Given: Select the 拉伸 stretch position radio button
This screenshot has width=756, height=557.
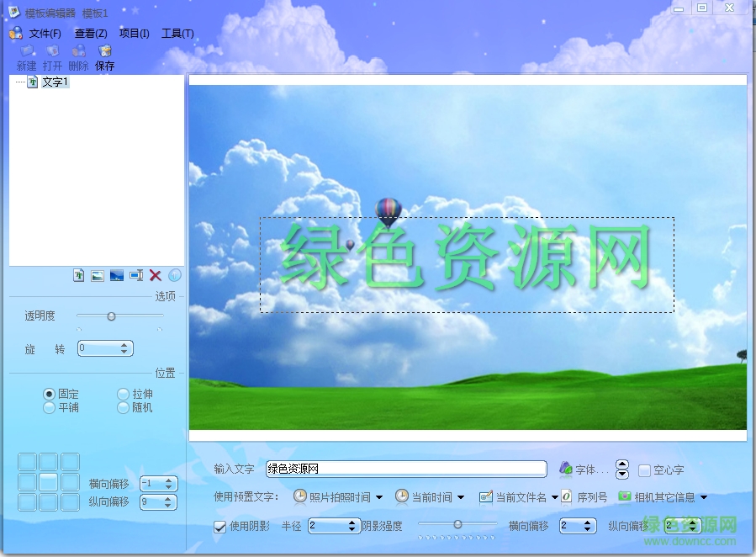Looking at the screenshot, I should pyautogui.click(x=124, y=394).
